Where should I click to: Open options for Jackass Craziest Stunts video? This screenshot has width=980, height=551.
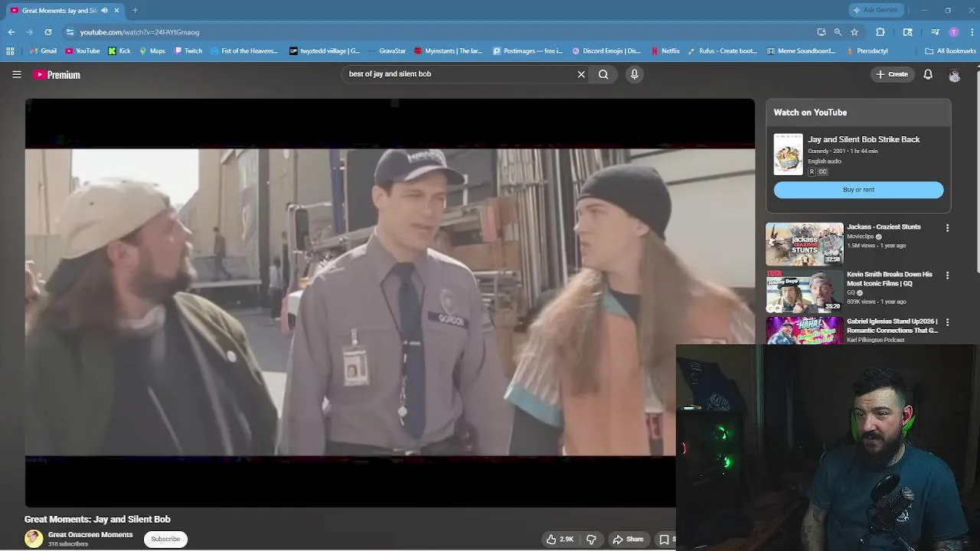tap(947, 228)
